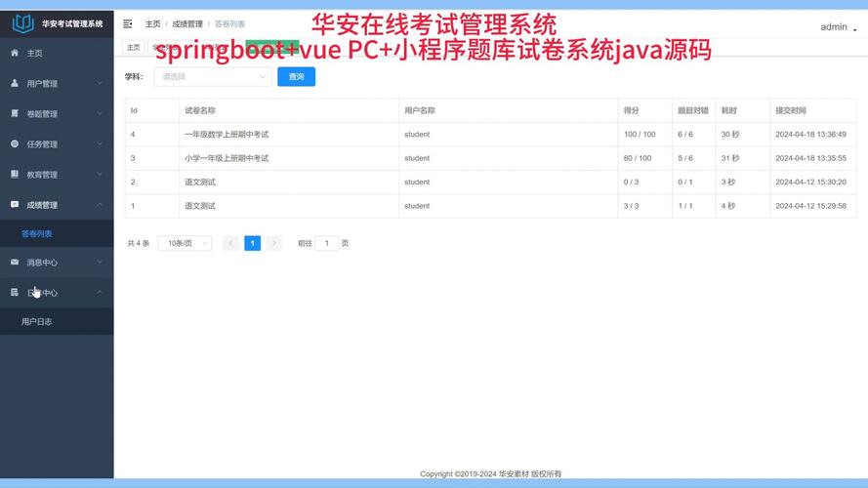Expand 任务管理 using its chevron

pyautogui.click(x=100, y=143)
